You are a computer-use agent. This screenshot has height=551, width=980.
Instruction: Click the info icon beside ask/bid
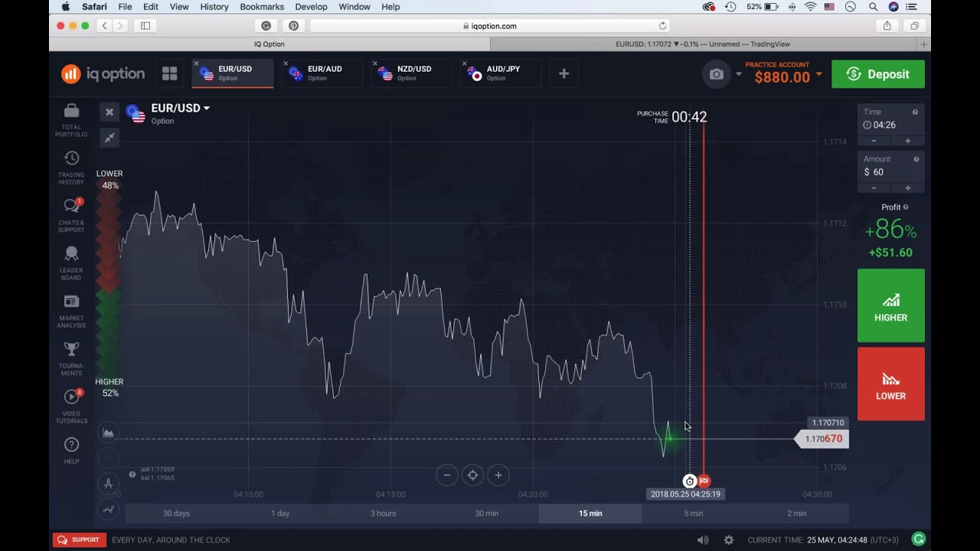132,474
